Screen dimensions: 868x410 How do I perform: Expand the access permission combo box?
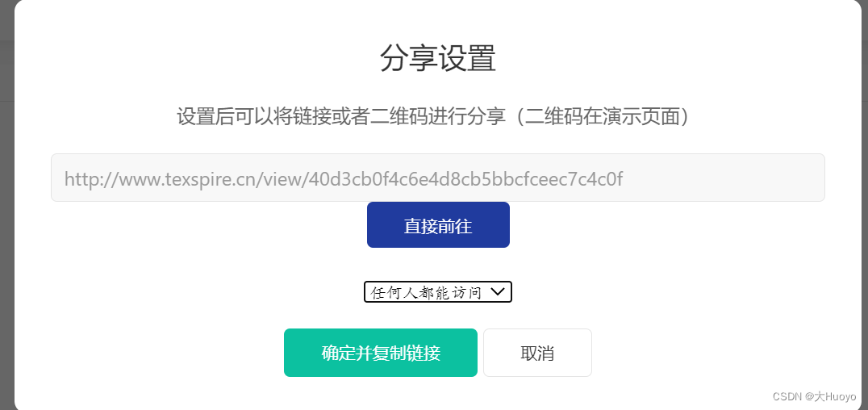pyautogui.click(x=438, y=292)
